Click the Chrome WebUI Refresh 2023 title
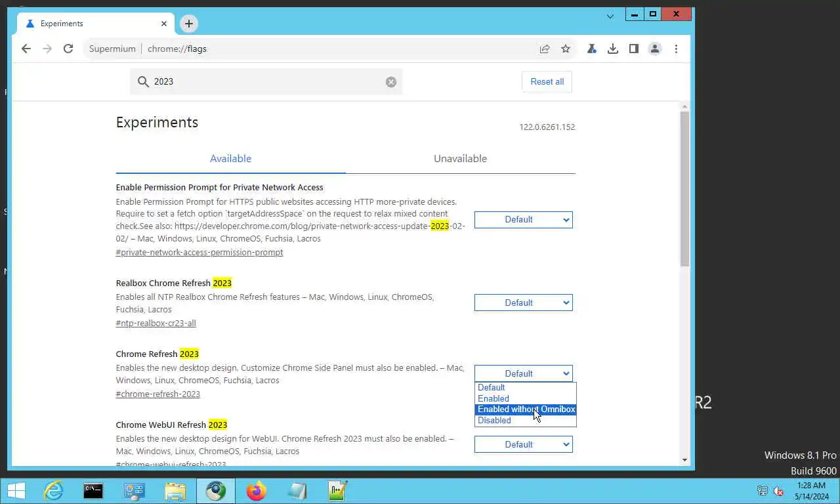840x504 pixels. click(x=171, y=425)
